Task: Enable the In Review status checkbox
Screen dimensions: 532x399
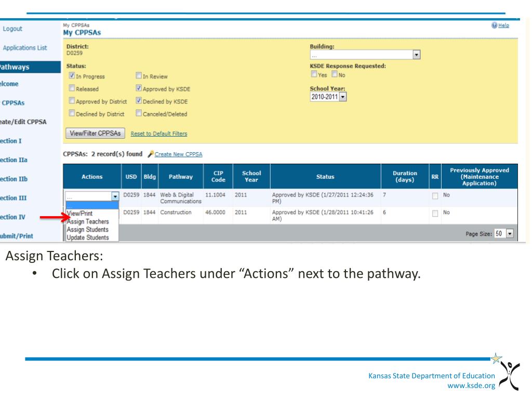Action: coord(139,77)
